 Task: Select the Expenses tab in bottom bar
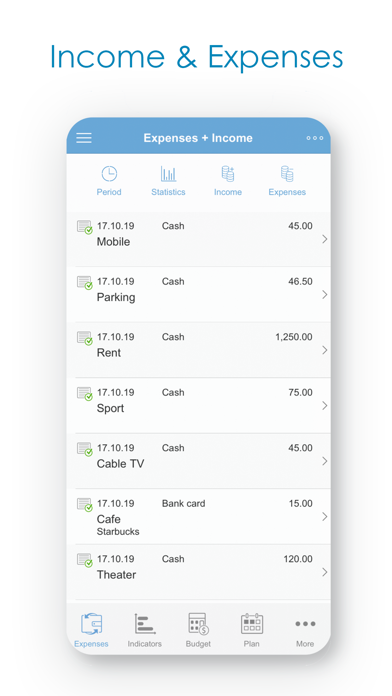click(x=91, y=630)
